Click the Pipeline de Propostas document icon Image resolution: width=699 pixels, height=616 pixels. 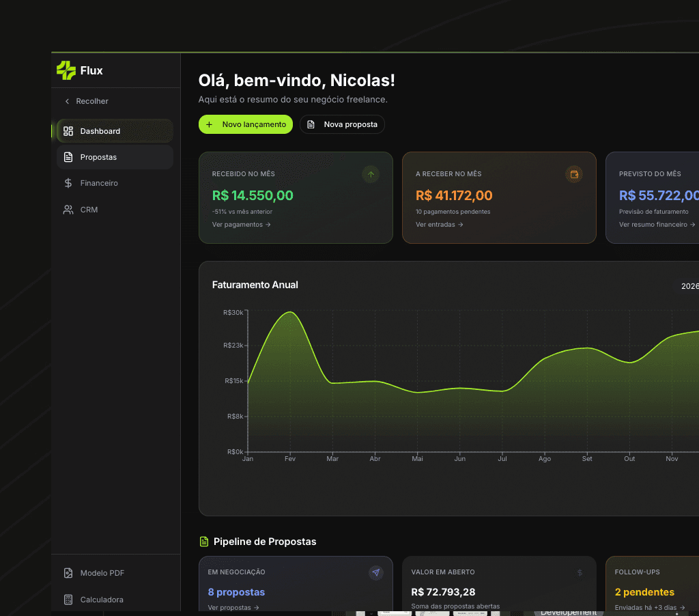coord(203,542)
